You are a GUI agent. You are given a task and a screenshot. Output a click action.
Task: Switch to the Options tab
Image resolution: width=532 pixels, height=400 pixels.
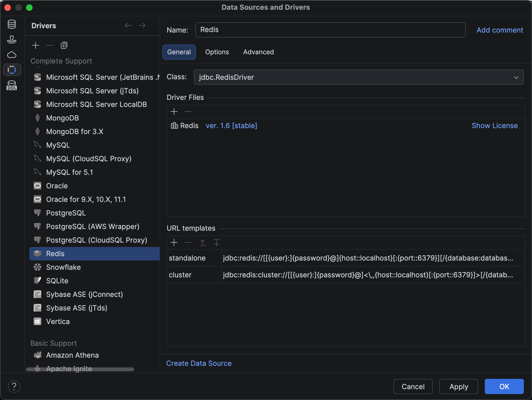pyautogui.click(x=217, y=52)
